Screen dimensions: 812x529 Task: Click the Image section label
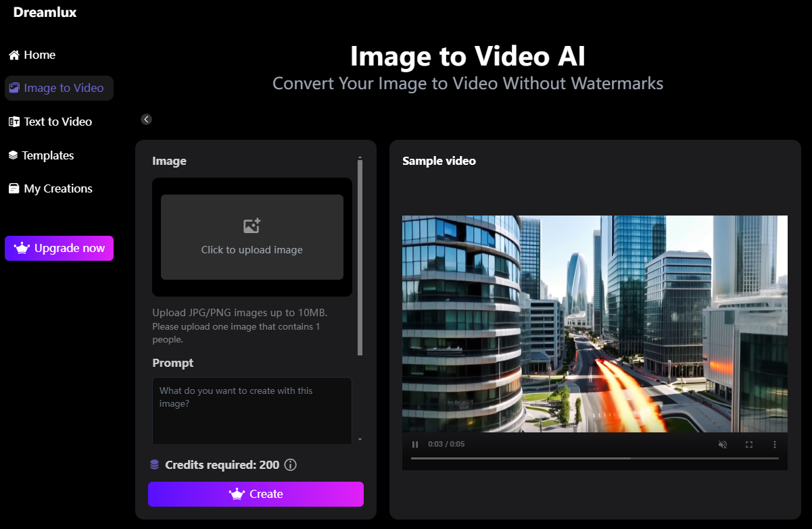[169, 161]
